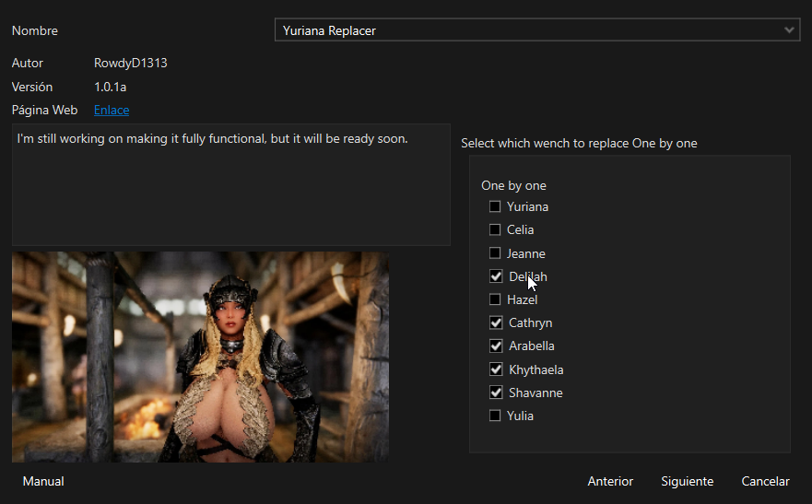Click the Enlace web page link
This screenshot has width=812, height=504.
pyautogui.click(x=112, y=110)
